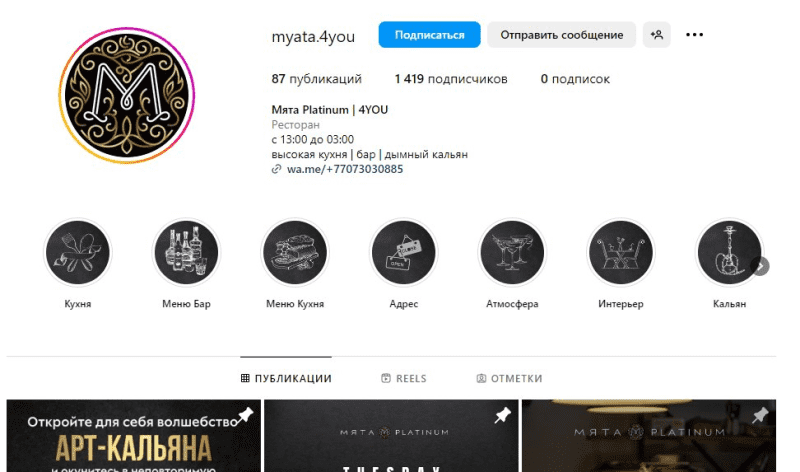The height and width of the screenshot is (472, 800).
Task: View the 1 419 подписчиков list
Action: (451, 79)
